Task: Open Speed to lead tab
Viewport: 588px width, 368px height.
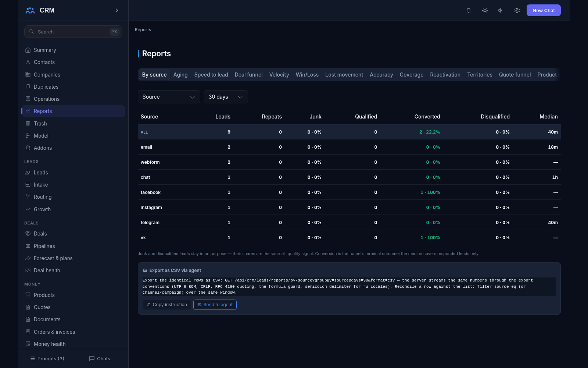Action: pyautogui.click(x=211, y=75)
